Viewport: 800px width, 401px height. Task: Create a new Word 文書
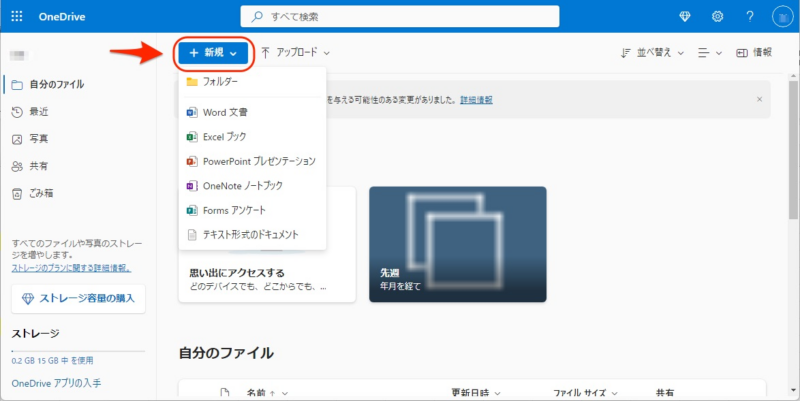pyautogui.click(x=252, y=112)
